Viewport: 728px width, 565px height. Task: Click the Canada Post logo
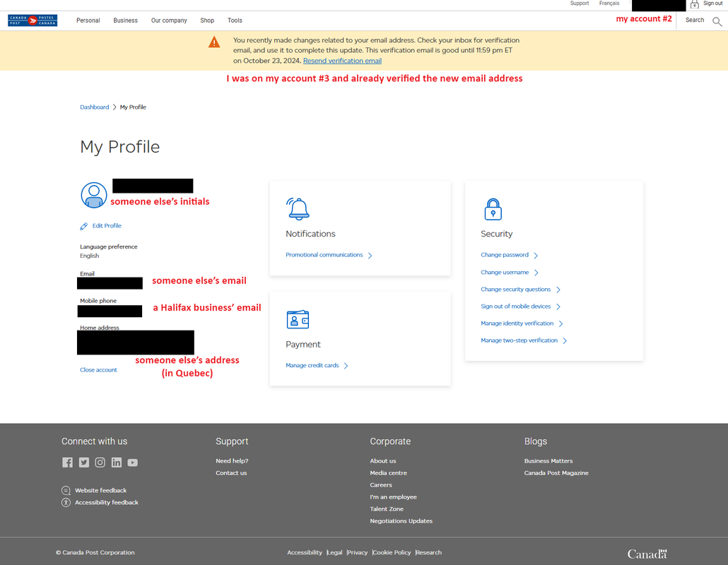click(33, 20)
